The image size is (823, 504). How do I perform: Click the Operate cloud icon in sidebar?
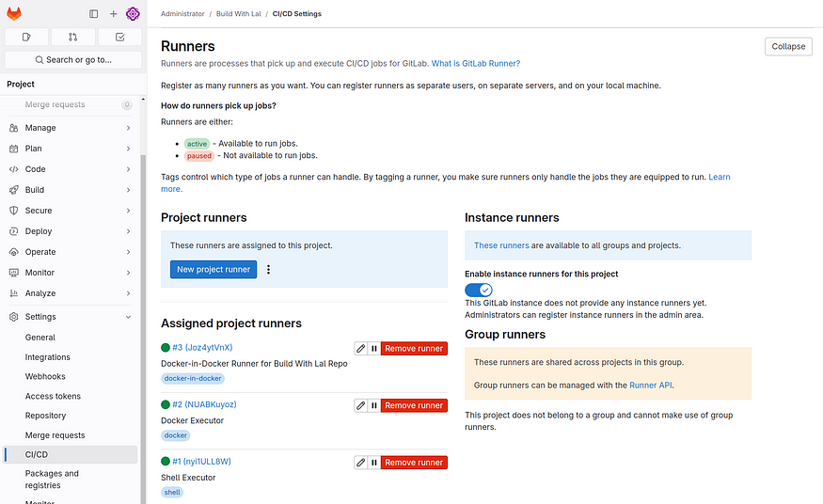pos(14,252)
